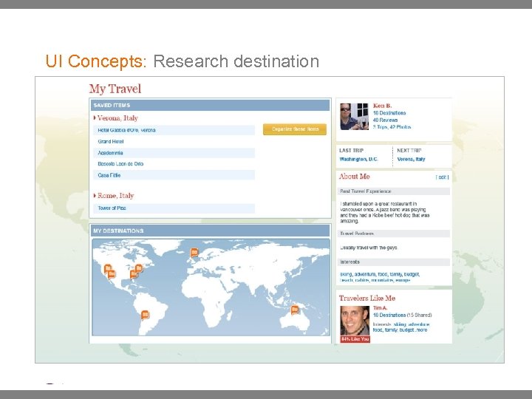The image size is (532, 399).
Task: Open the Grand Hotel saved item
Action: point(174,141)
